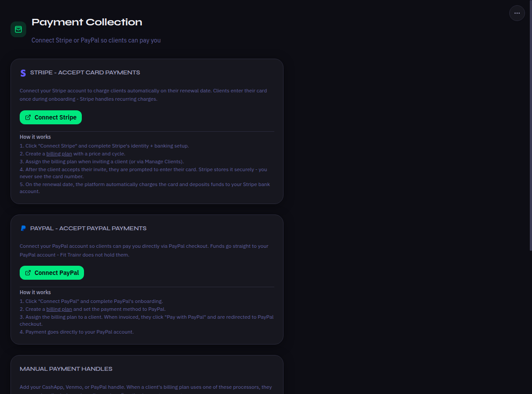Click step 'After the client accepts their invite'

pyautogui.click(x=143, y=173)
